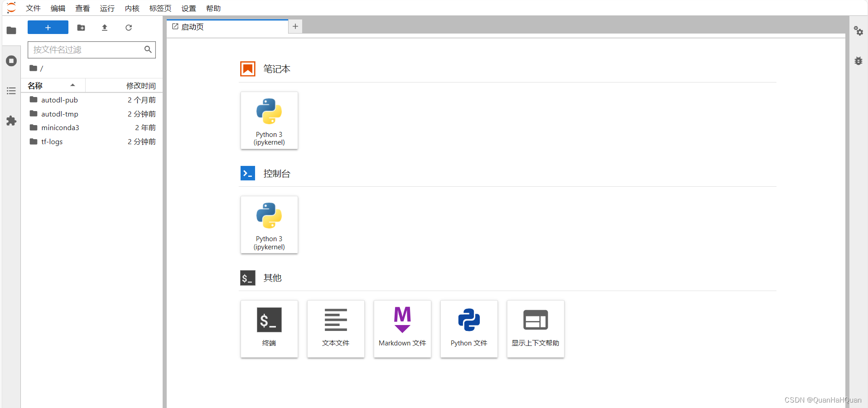This screenshot has width=868, height=408.
Task: Sort files by the 名称 column
Action: coord(53,85)
